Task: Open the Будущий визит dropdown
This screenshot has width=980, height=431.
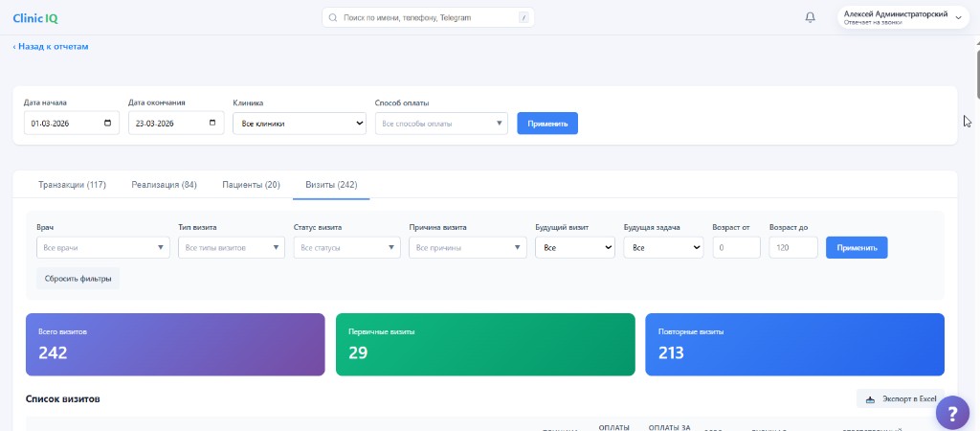Action: pos(575,248)
